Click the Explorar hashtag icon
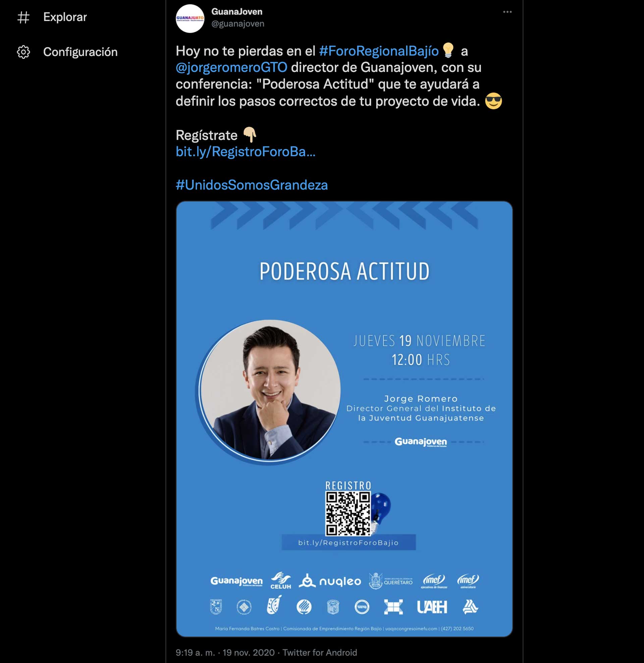644x663 pixels. [x=23, y=17]
